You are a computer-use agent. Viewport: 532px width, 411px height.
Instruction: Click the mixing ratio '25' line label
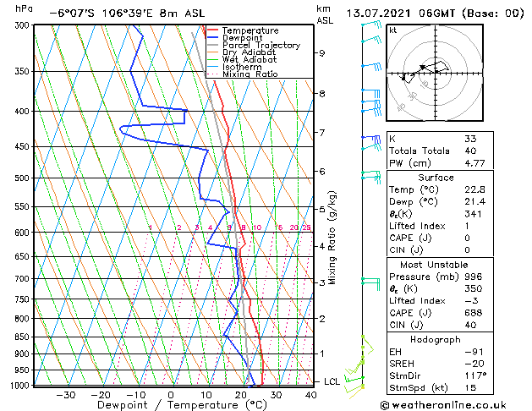[x=306, y=227]
